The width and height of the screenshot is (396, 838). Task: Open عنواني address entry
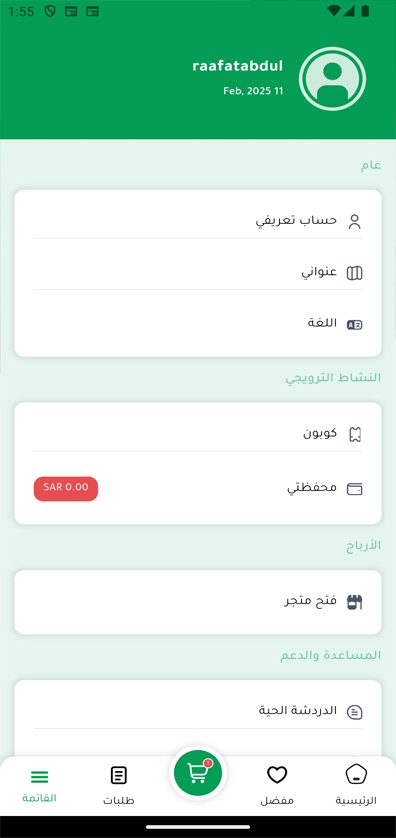point(198,273)
